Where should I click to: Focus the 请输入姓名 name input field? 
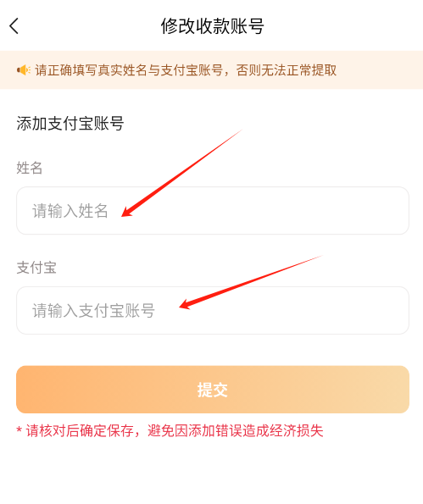(213, 211)
